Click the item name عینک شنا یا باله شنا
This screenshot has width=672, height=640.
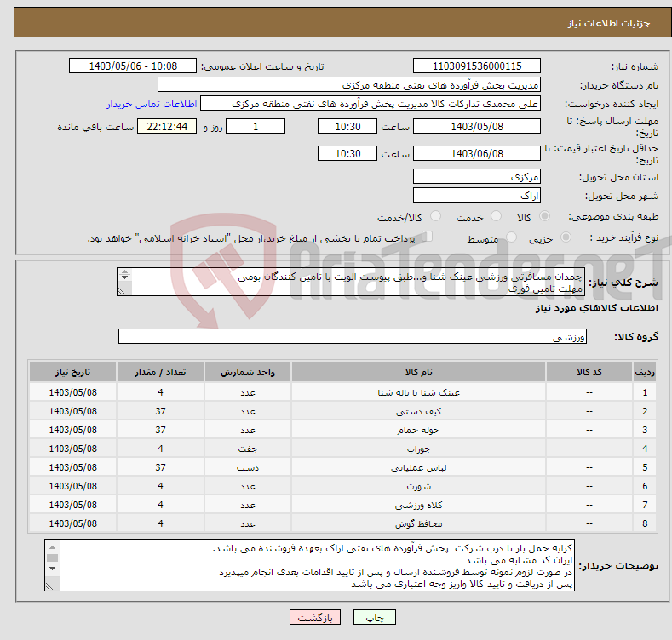pos(418,392)
